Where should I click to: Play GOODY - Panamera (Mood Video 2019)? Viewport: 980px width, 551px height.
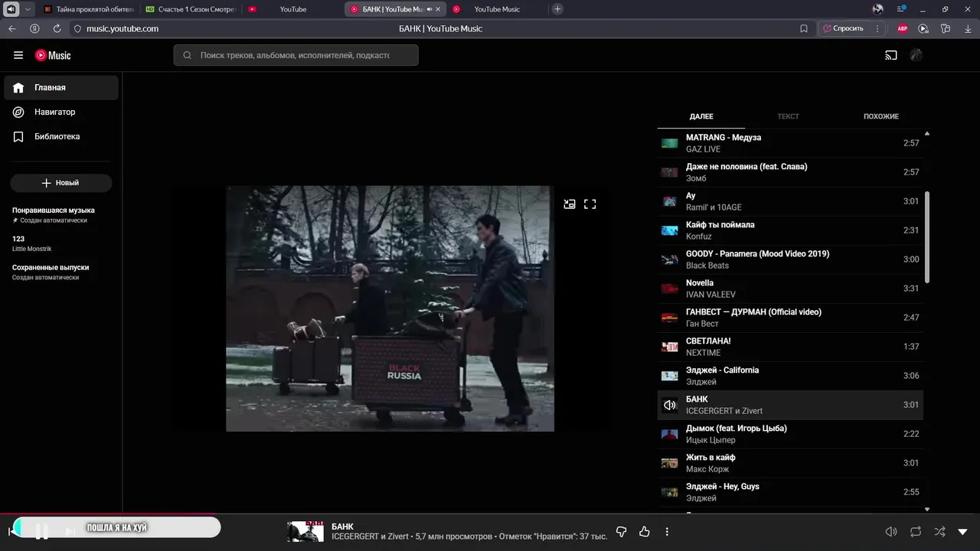790,259
